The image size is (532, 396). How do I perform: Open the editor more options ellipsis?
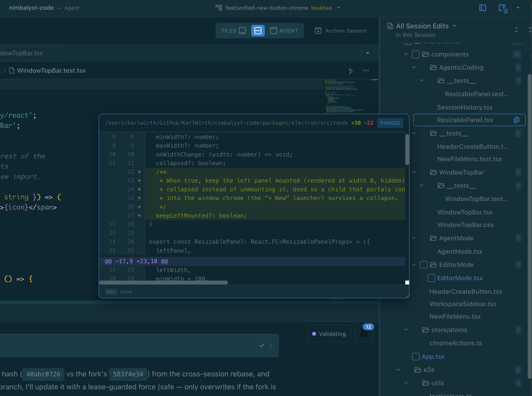click(x=366, y=70)
